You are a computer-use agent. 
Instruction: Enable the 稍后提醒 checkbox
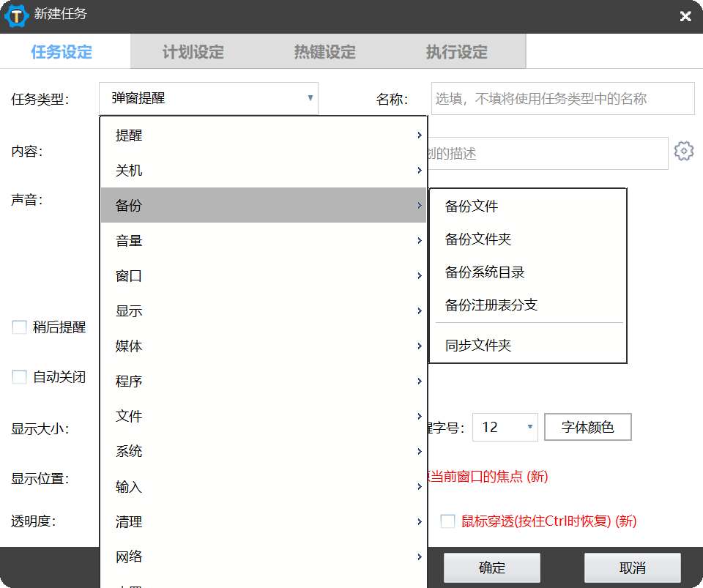pos(20,327)
